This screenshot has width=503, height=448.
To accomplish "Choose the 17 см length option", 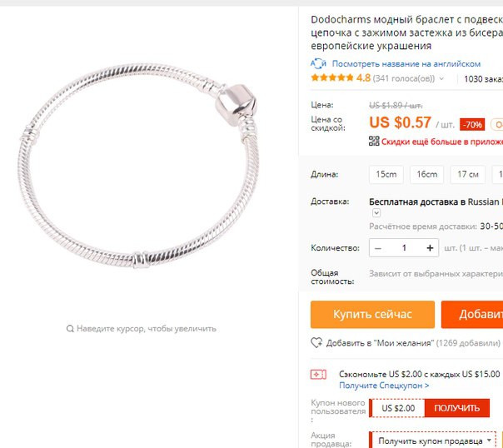I will (x=468, y=175).
